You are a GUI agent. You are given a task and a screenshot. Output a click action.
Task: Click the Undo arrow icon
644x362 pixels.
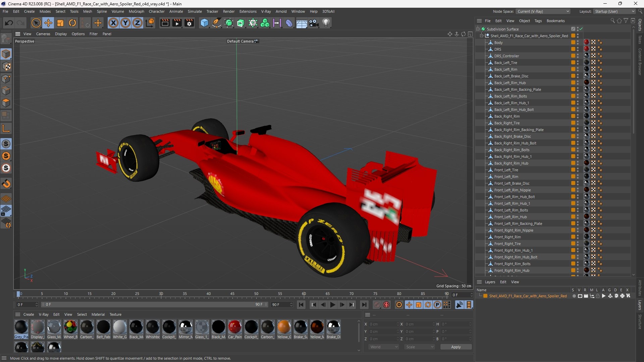pyautogui.click(x=9, y=23)
